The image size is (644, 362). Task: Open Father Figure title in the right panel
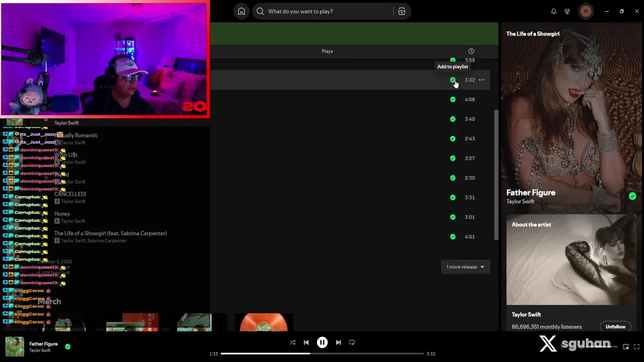click(x=531, y=193)
